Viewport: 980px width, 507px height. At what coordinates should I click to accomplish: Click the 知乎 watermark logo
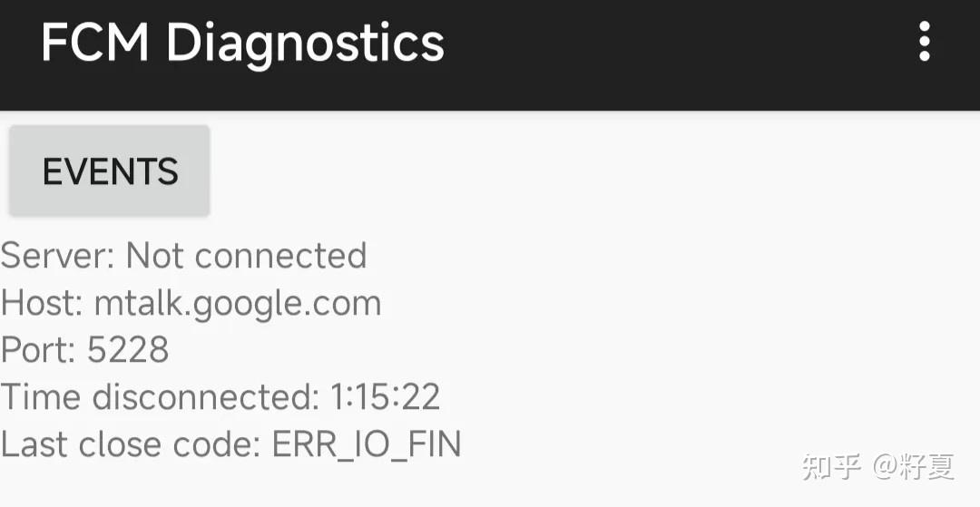tap(831, 467)
